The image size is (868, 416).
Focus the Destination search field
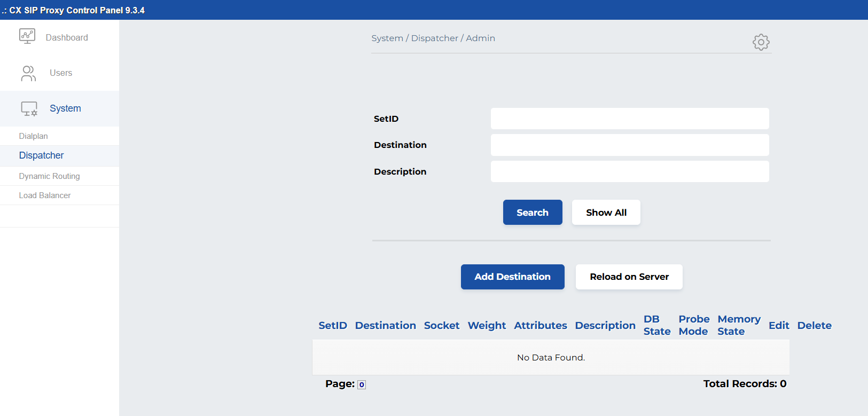[629, 145]
